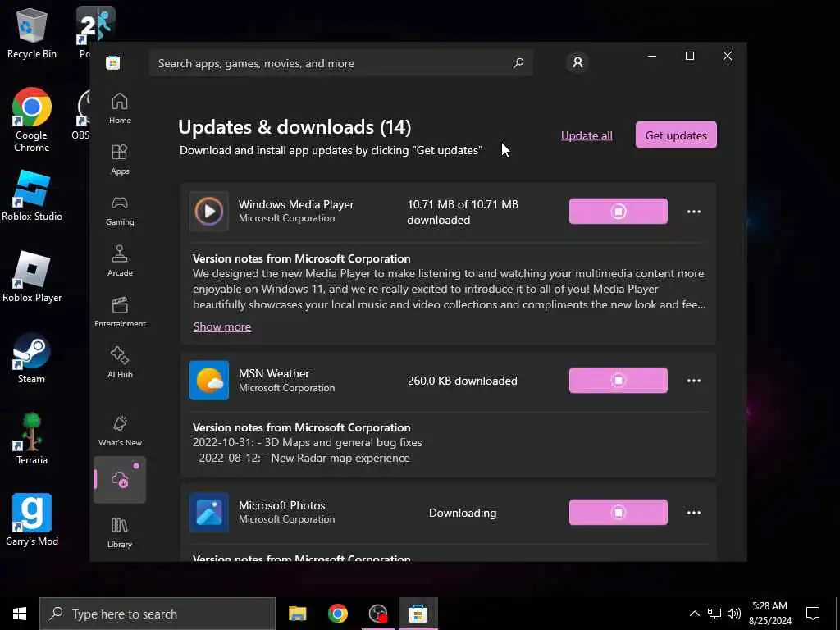Viewport: 840px width, 630px height.
Task: Stop the MSN Weather download
Action: (619, 381)
